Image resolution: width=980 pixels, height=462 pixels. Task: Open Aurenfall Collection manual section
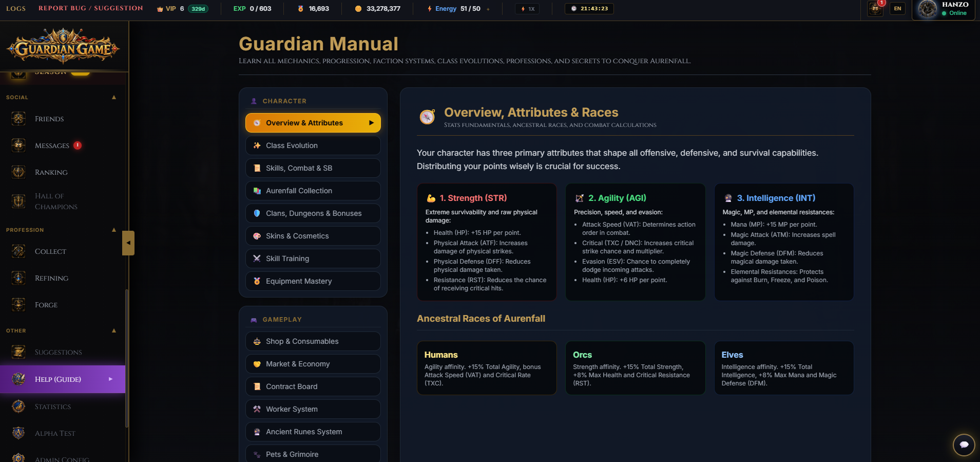(313, 191)
